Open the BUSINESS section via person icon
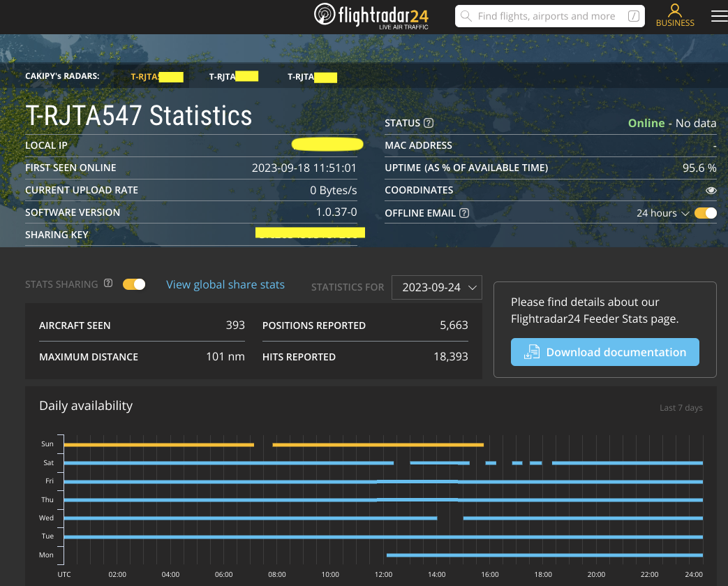This screenshot has width=728, height=586. [x=674, y=11]
